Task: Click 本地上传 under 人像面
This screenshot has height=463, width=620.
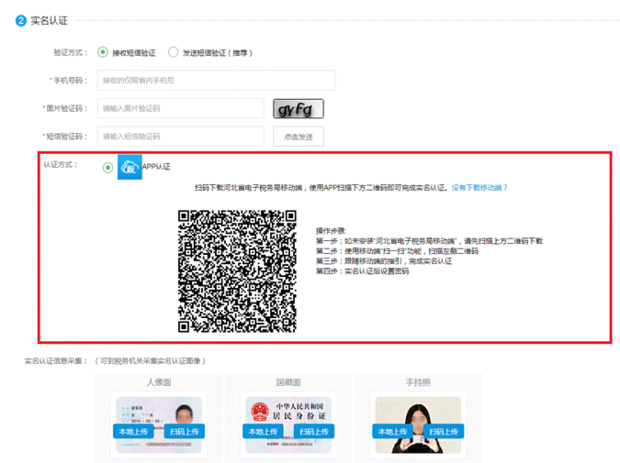Action: coord(133,431)
